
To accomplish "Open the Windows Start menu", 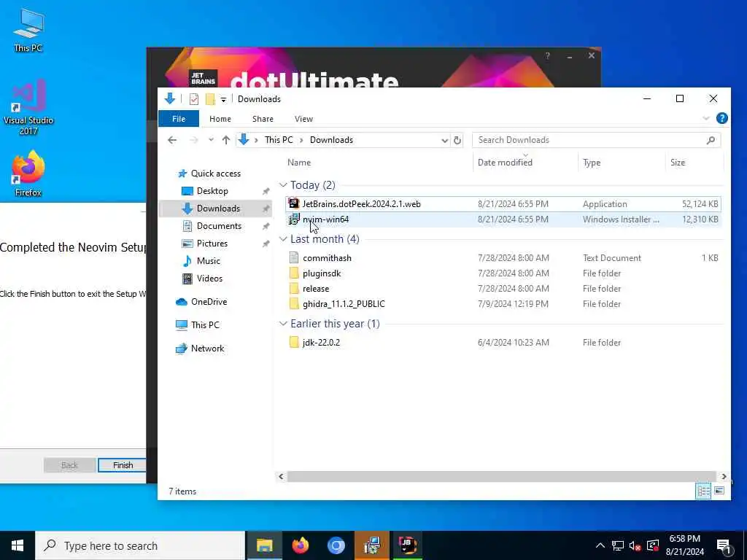I will (18, 545).
